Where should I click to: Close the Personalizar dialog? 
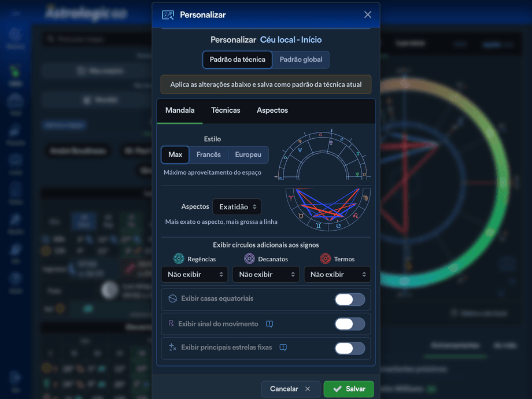tap(367, 14)
